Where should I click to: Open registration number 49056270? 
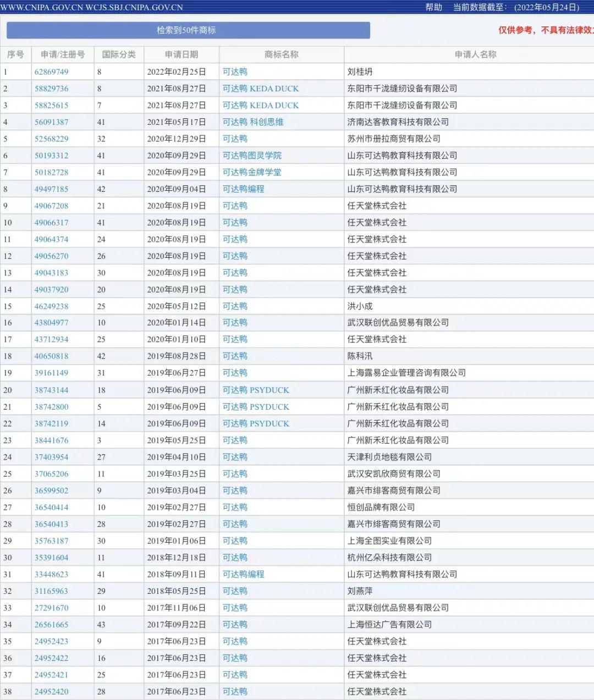pos(52,256)
